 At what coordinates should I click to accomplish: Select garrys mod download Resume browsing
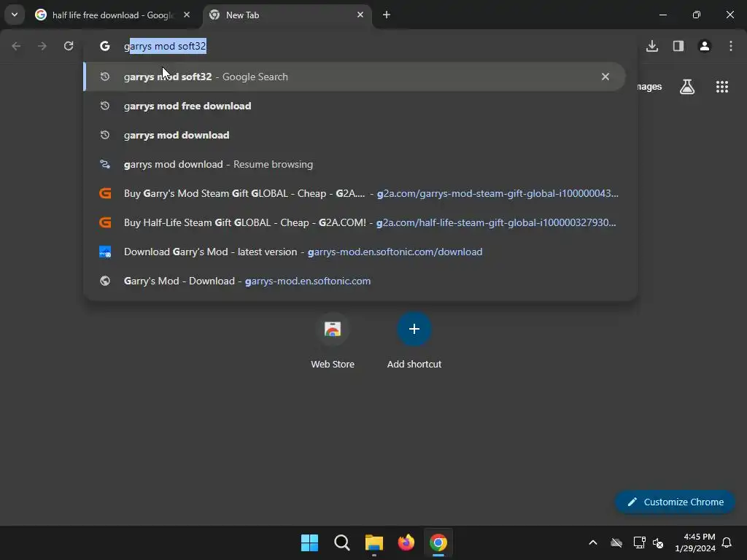point(355,164)
